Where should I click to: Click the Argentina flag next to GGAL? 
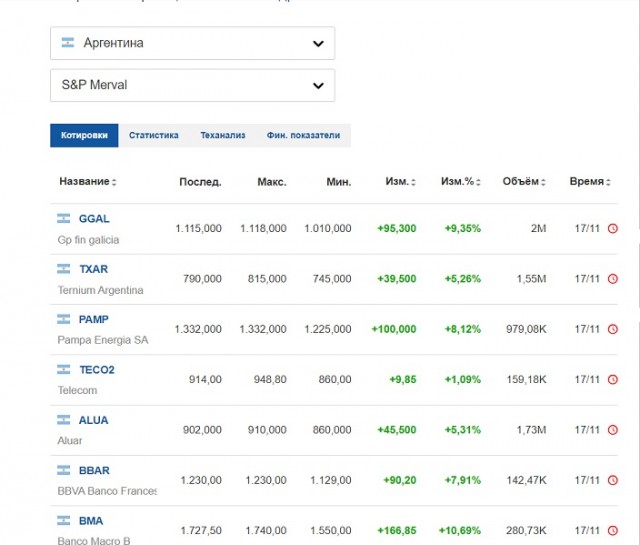(63, 218)
